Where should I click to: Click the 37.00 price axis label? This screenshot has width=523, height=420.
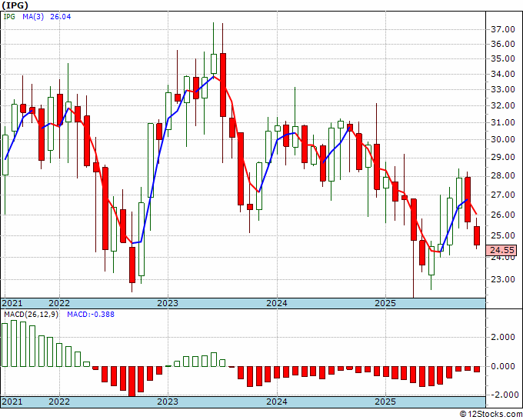tap(503, 29)
